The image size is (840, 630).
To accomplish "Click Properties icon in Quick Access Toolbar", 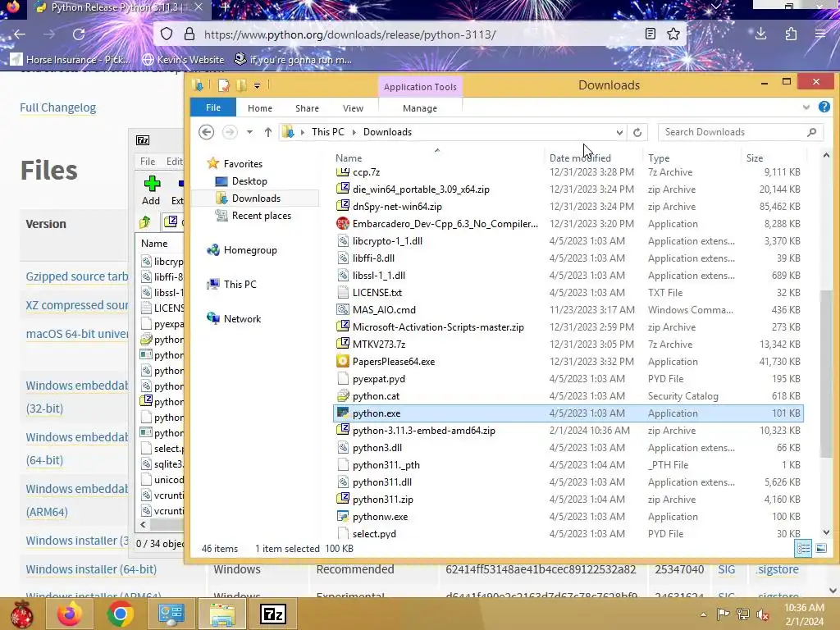I will pyautogui.click(x=223, y=85).
